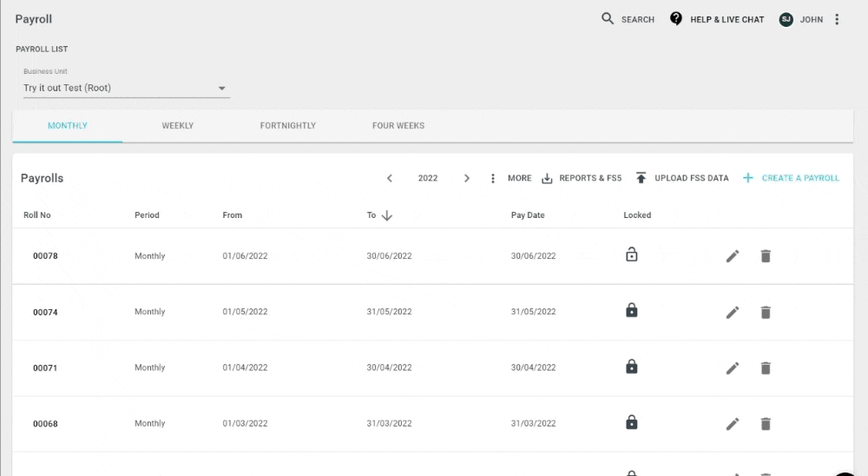Sort by Roll No column header

click(37, 215)
